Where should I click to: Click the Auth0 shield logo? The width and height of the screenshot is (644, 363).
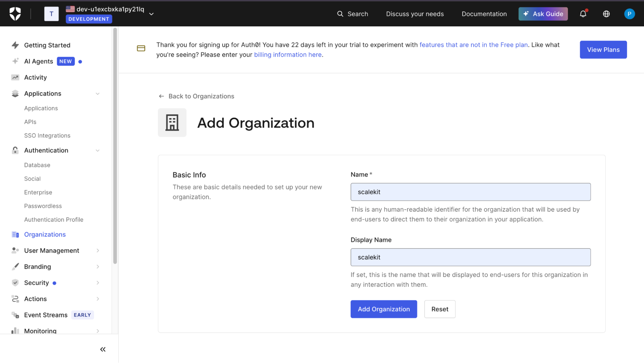pos(15,14)
